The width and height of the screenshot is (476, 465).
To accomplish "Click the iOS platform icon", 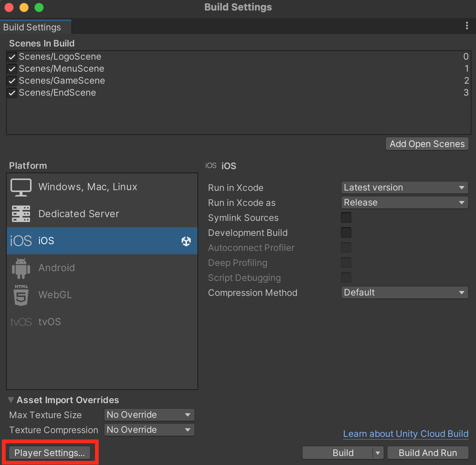I will coord(21,240).
